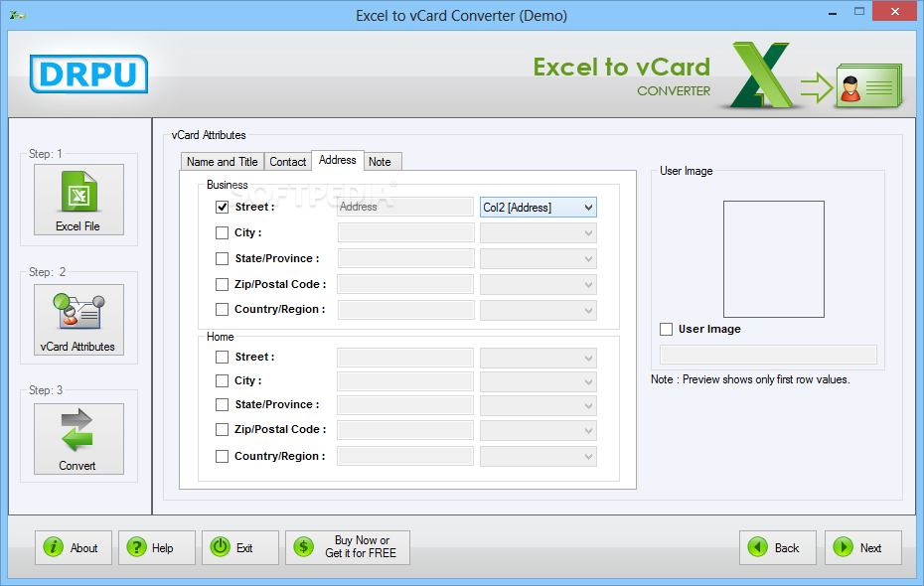Switch to the Contact tab
This screenshot has height=586, width=924.
point(287,161)
